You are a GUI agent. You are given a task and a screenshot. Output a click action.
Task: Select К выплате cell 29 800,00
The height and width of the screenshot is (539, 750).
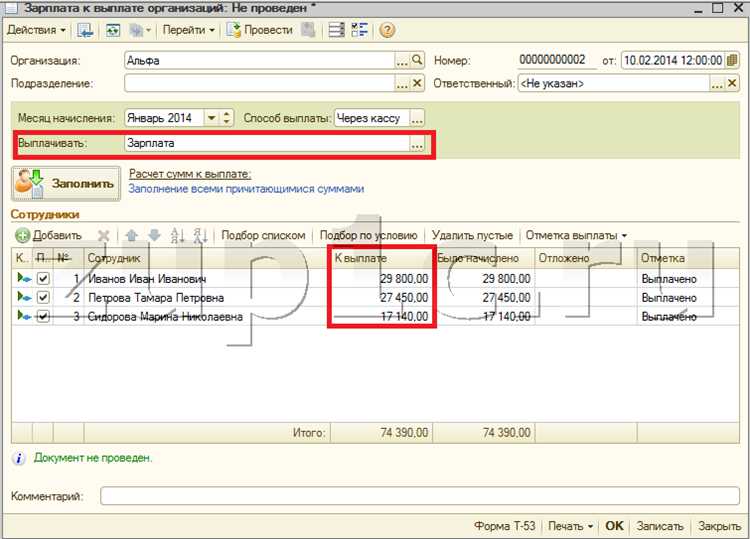coord(382,278)
